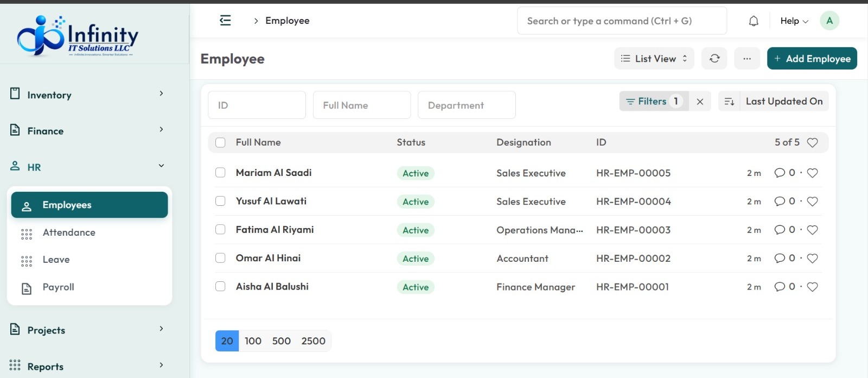Set page size to 20

pos(227,341)
